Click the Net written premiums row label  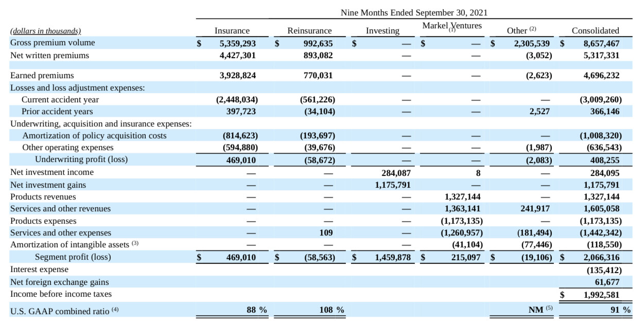(49, 55)
